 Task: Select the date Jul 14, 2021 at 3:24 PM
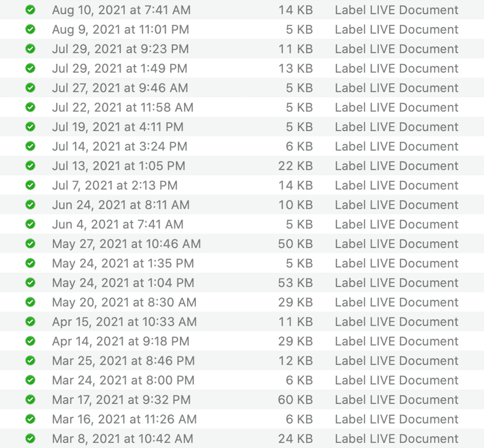(120, 146)
